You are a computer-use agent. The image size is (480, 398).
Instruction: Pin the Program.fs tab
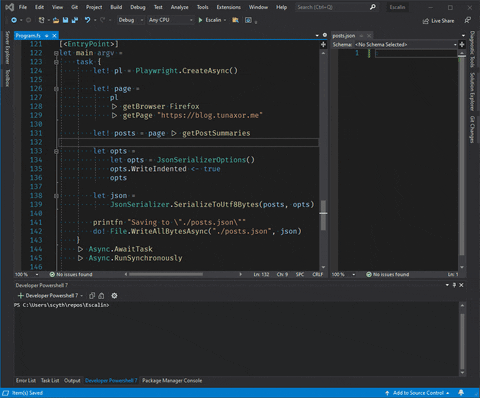pos(47,36)
